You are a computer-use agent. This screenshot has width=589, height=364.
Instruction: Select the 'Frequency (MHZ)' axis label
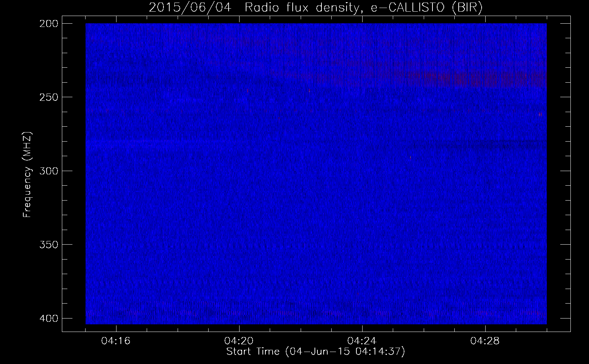[28, 175]
